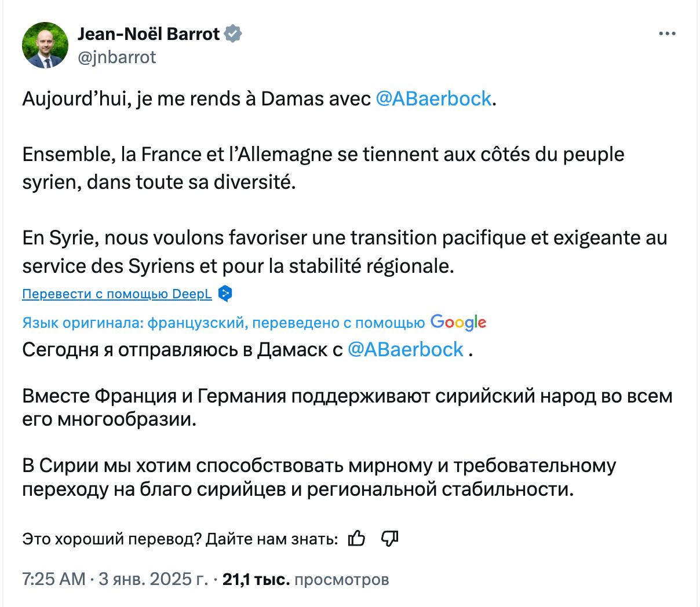The width and height of the screenshot is (700, 607).
Task: Rate translation with thumbs up
Action: pyautogui.click(x=357, y=539)
